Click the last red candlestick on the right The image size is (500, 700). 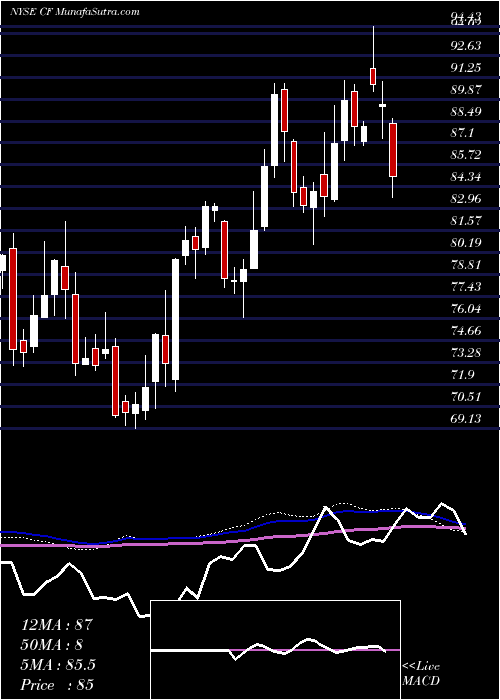393,150
